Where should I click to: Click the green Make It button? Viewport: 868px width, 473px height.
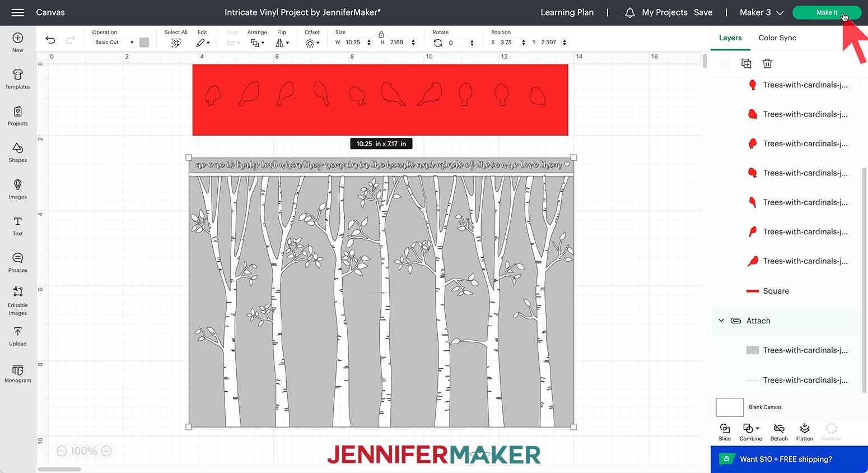pyautogui.click(x=827, y=12)
